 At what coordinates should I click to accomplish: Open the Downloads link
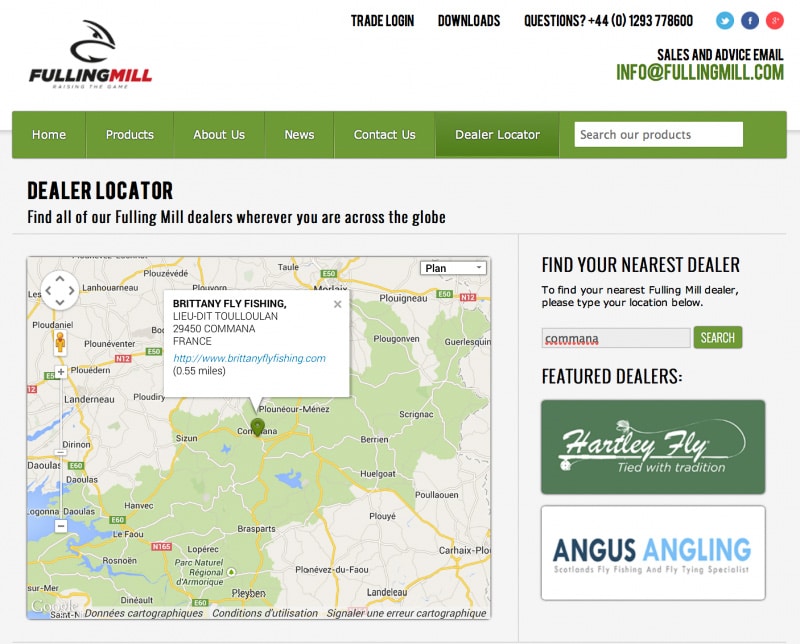(x=469, y=21)
